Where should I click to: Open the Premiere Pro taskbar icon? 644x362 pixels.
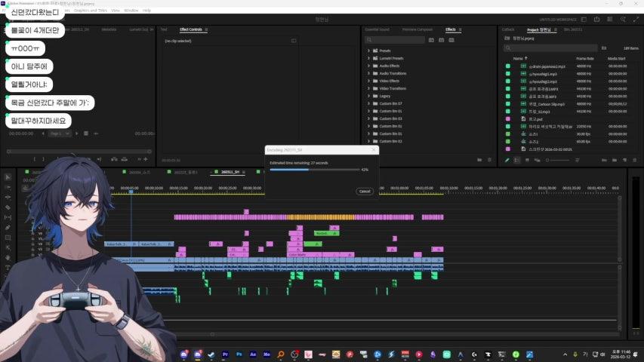225,354
